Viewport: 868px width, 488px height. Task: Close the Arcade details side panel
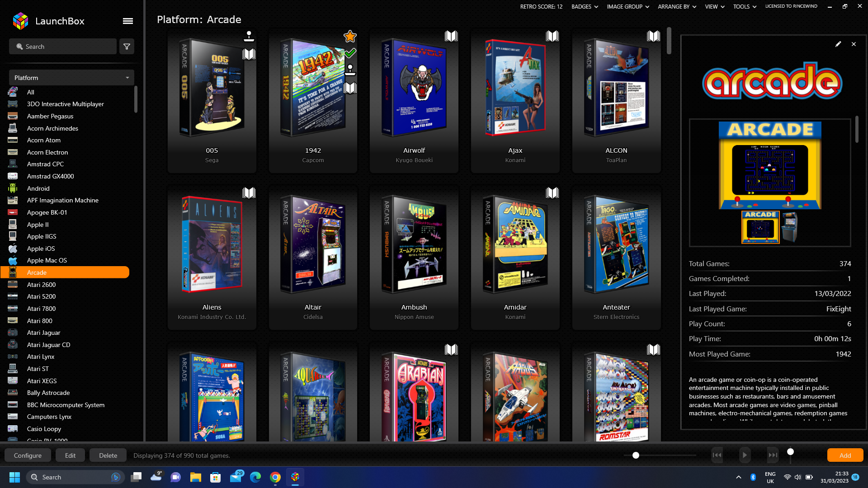pyautogui.click(x=854, y=44)
